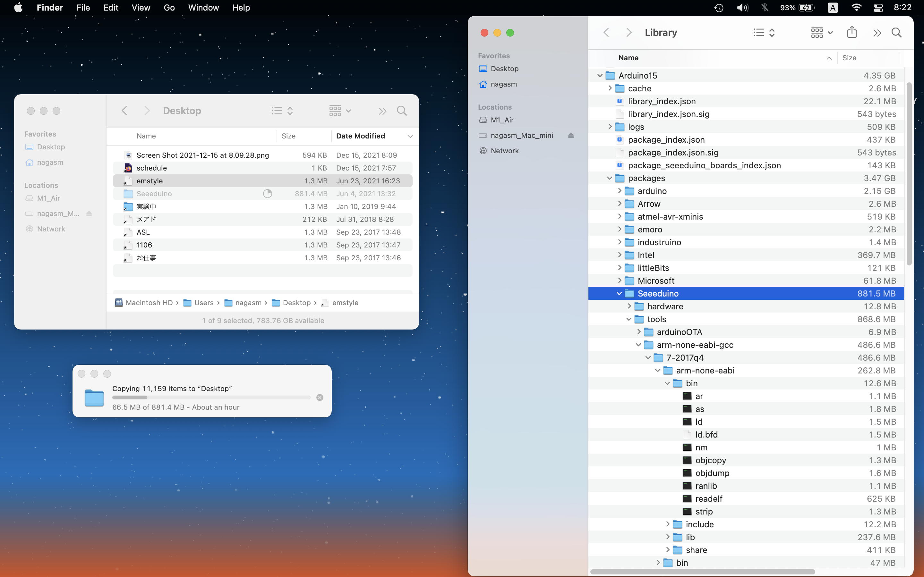Click the toolbar overflow chevrons in Library

(877, 33)
